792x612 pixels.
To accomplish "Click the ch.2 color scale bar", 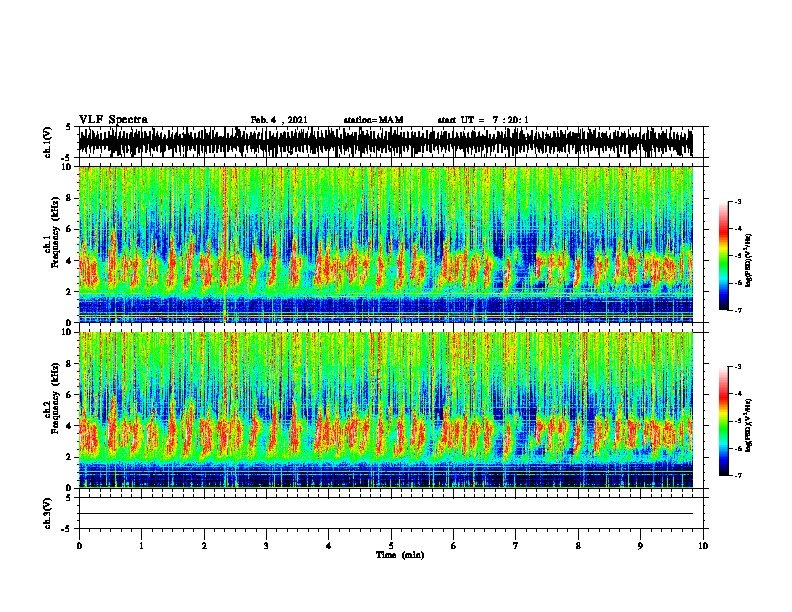I will pyautogui.click(x=723, y=421).
